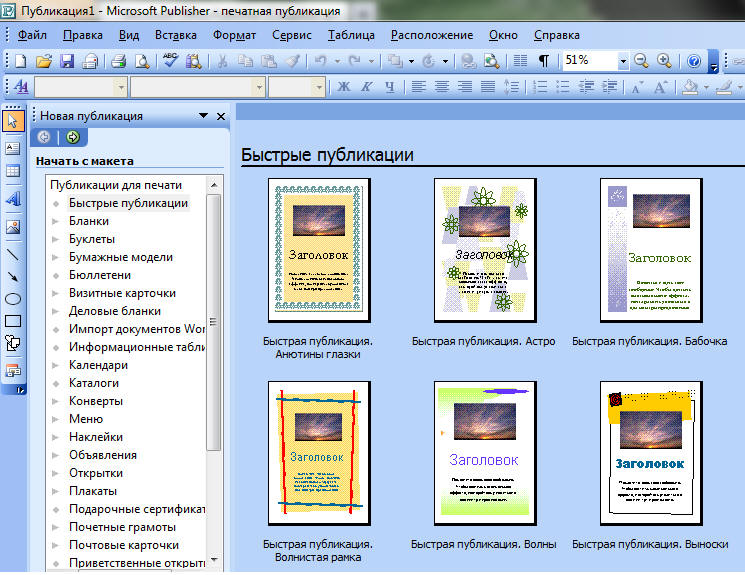Image resolution: width=745 pixels, height=575 pixels.
Task: Toggle bulleted list formatting
Action: 563,87
